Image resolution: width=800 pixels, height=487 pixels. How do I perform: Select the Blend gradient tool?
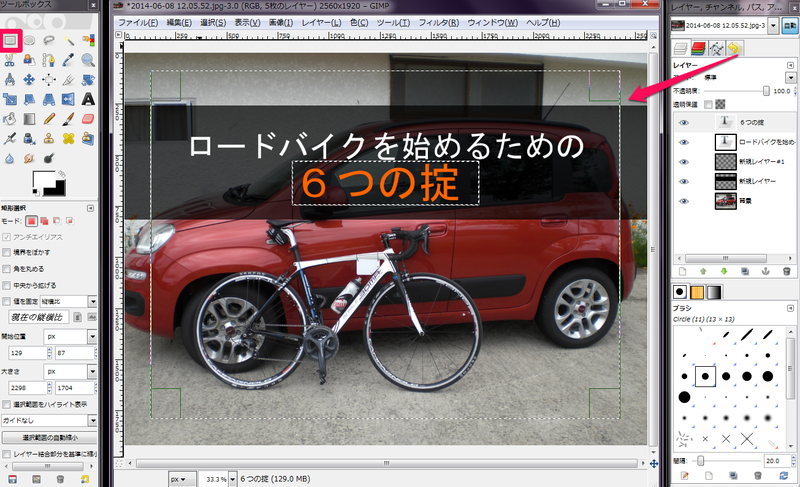(29, 119)
